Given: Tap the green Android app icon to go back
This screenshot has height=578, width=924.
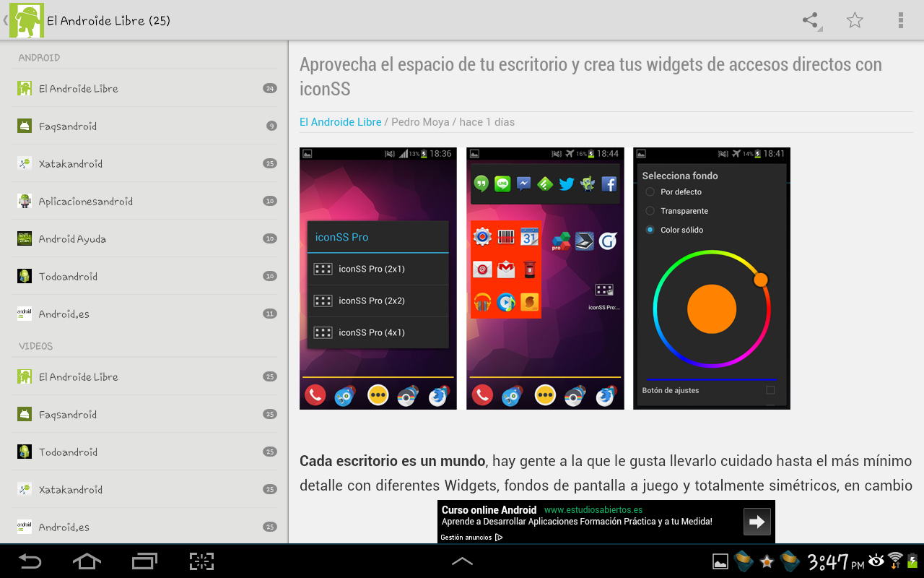Looking at the screenshot, I should (26, 20).
